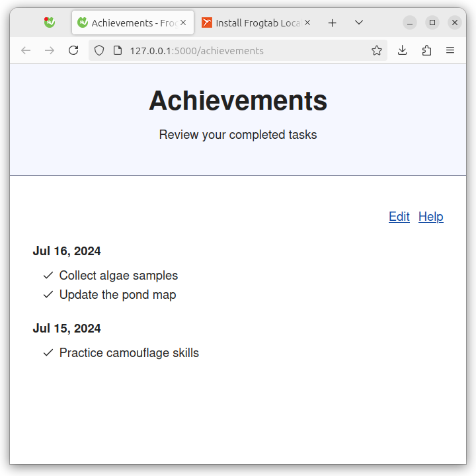The height and width of the screenshot is (476, 476).
Task: Click the checkmark beside Collect algae samples
Action: 48,275
